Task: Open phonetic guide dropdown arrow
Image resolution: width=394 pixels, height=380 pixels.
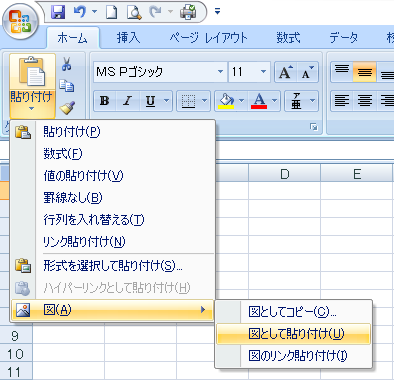Action: (x=313, y=100)
